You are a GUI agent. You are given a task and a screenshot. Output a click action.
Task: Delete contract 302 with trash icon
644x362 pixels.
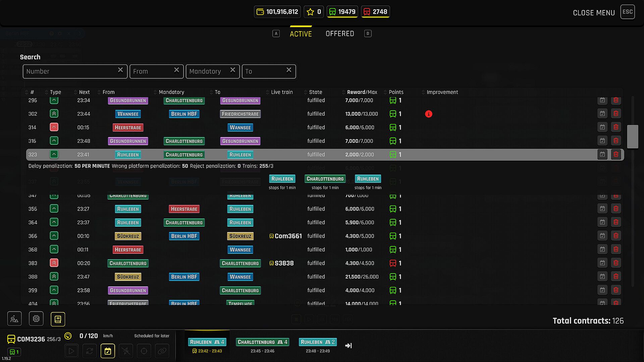click(616, 114)
